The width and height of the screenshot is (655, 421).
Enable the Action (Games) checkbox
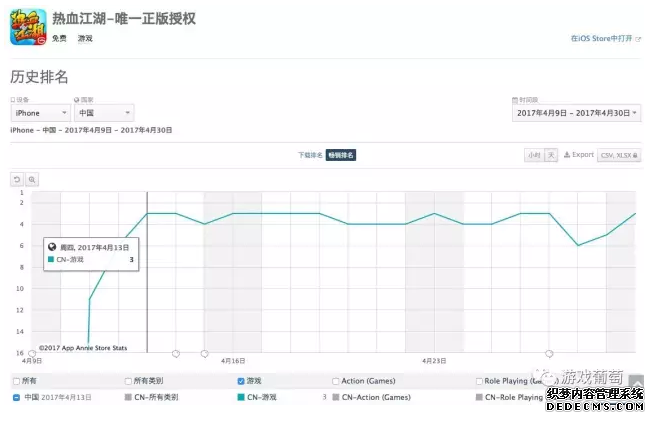pos(335,381)
